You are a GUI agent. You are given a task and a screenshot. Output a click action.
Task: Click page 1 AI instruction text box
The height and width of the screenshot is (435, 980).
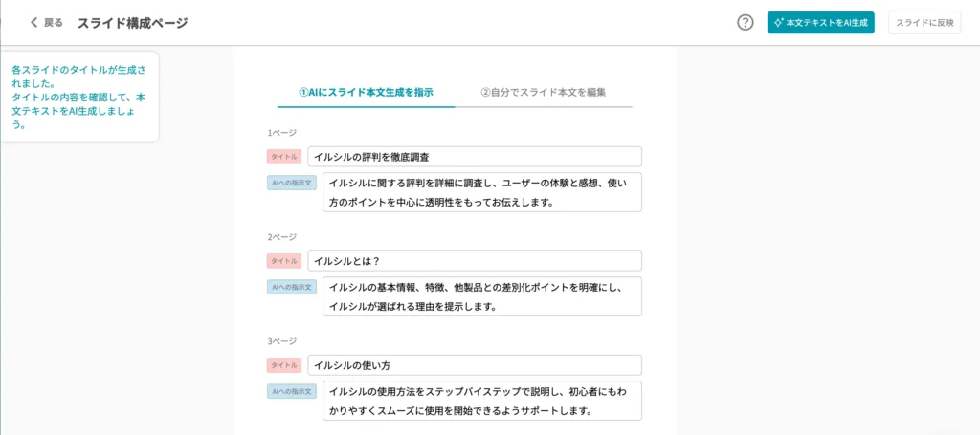[481, 192]
